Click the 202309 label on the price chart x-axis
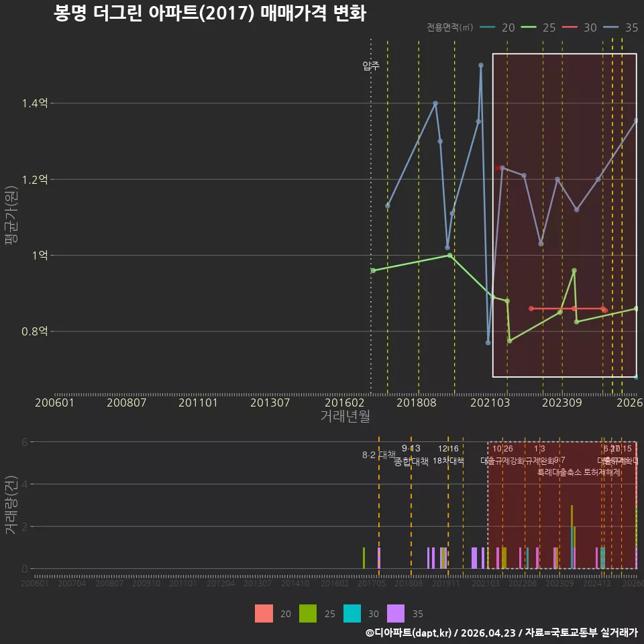 pyautogui.click(x=562, y=402)
